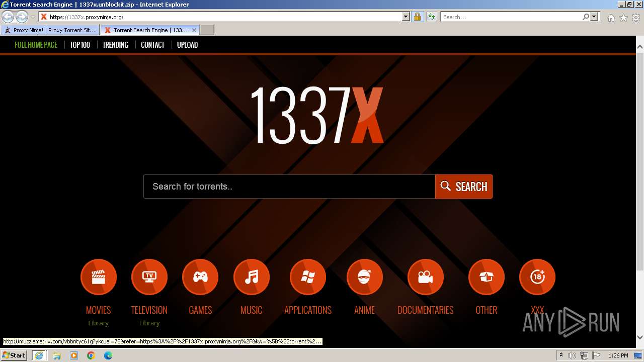The image size is (644, 362).
Task: Open the Documentaries camera icon
Action: tap(426, 277)
